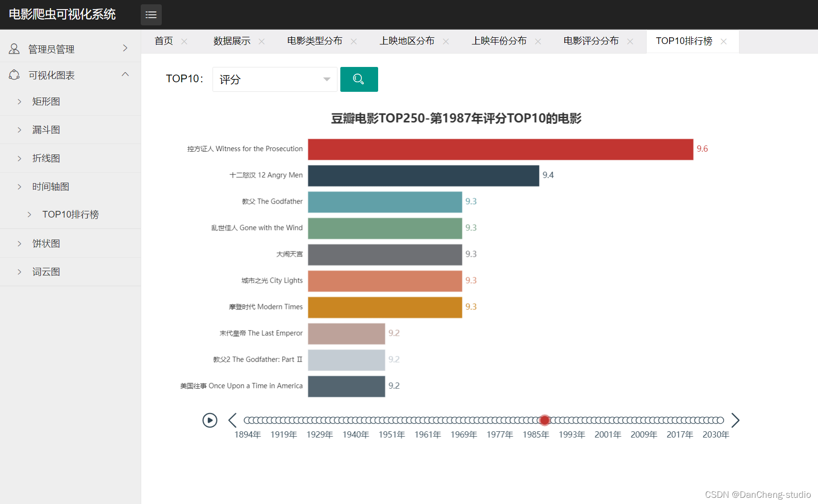The image size is (818, 504).
Task: Jump to the 2001年 timeline label
Action: (x=608, y=435)
